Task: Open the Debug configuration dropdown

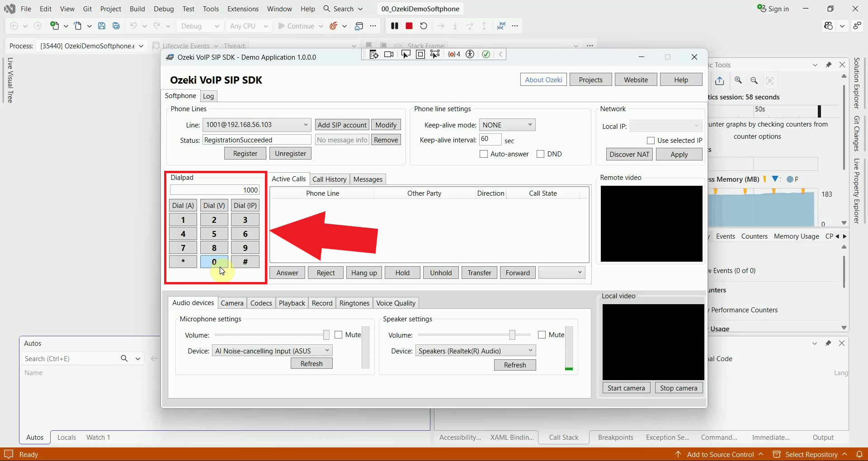Action: pyautogui.click(x=199, y=26)
